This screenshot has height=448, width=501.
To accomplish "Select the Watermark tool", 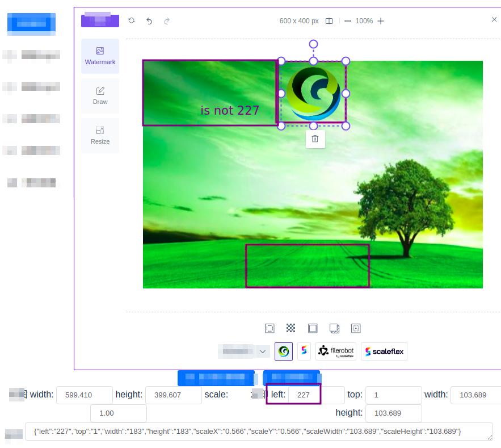I will pos(100,56).
